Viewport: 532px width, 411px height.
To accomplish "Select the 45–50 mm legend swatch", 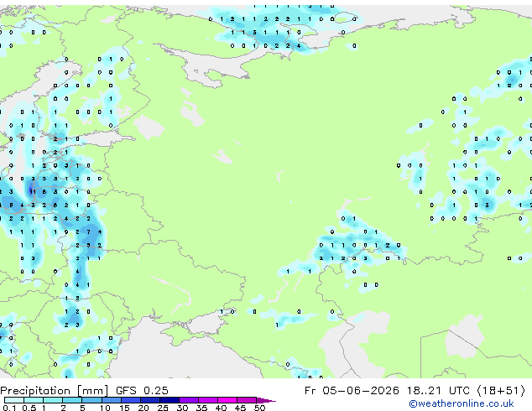I will click(247, 400).
